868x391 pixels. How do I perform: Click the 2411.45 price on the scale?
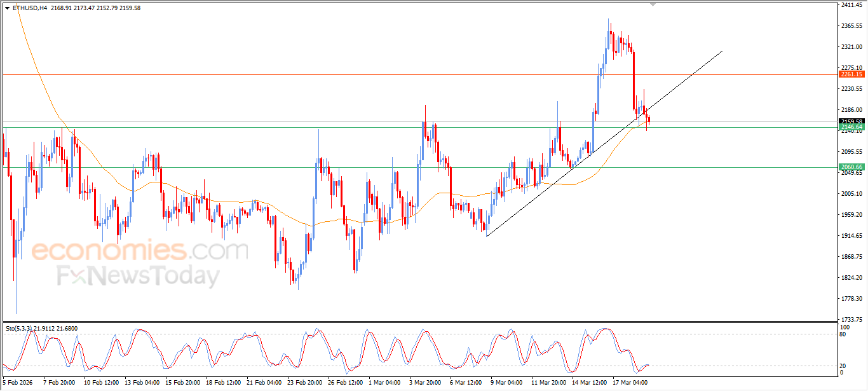click(x=851, y=5)
